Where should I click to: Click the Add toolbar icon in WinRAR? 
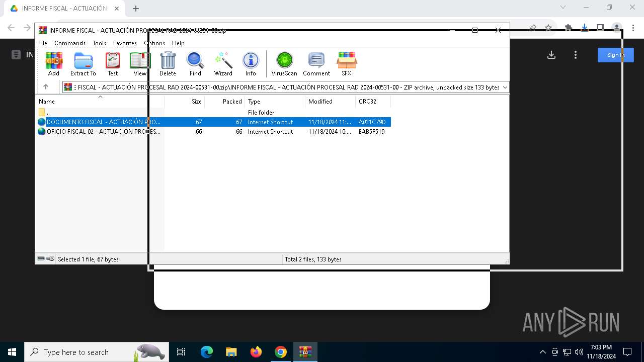pos(54,64)
